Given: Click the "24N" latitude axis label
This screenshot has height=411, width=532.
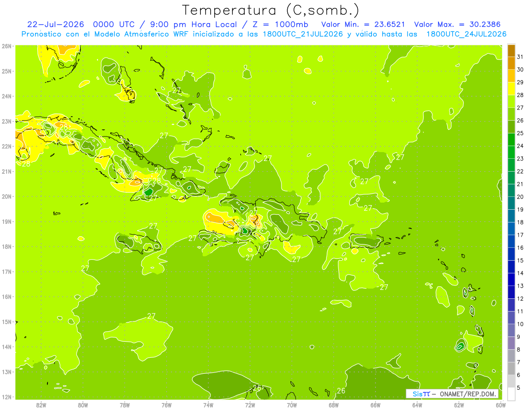Looking at the screenshot, I should (7, 96).
